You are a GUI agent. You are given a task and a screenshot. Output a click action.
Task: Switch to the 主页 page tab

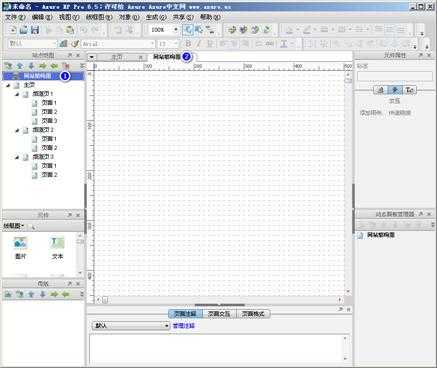pyautogui.click(x=117, y=57)
